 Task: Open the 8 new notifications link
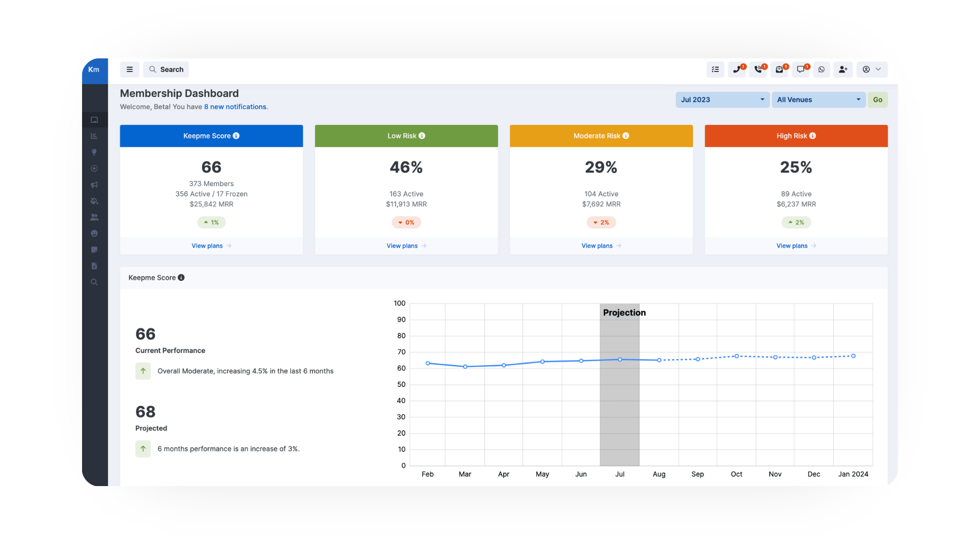[235, 107]
